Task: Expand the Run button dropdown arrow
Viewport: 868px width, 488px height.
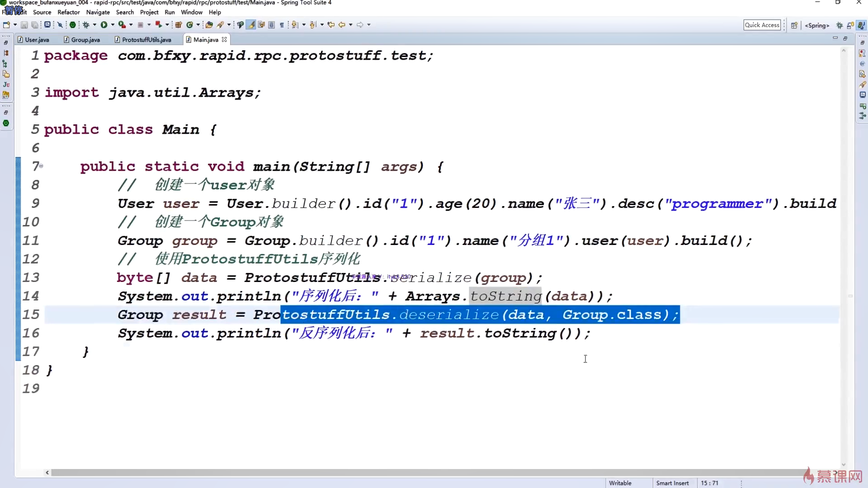Action: pyautogui.click(x=113, y=25)
